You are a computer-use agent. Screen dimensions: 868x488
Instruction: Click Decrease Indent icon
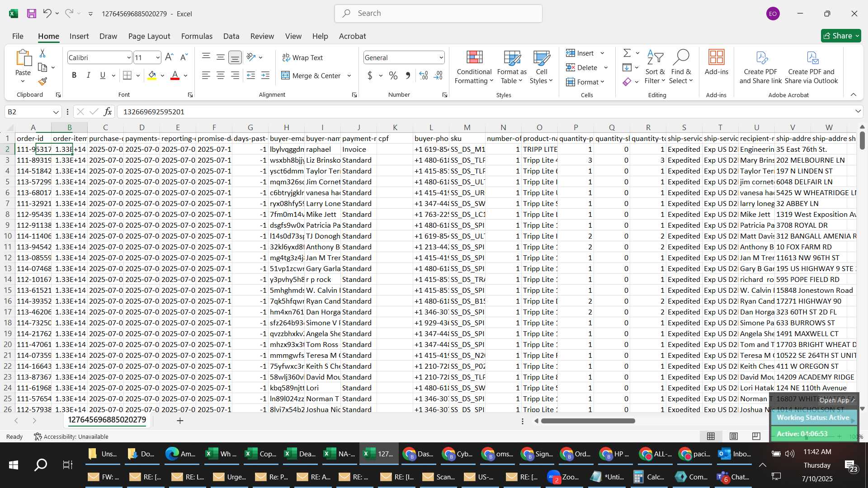coord(251,75)
